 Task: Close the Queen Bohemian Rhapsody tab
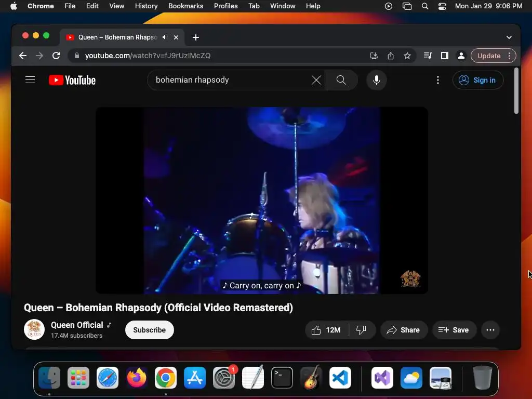[x=176, y=37]
